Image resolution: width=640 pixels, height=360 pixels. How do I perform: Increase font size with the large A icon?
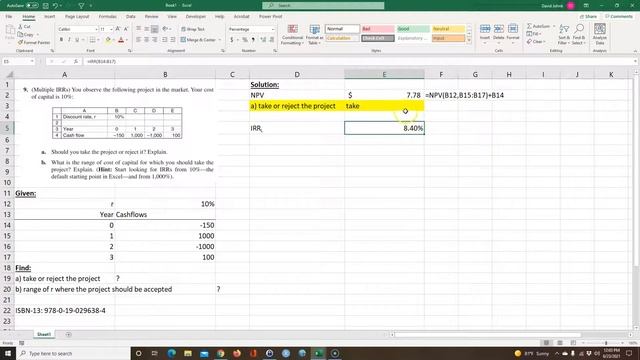click(118, 29)
